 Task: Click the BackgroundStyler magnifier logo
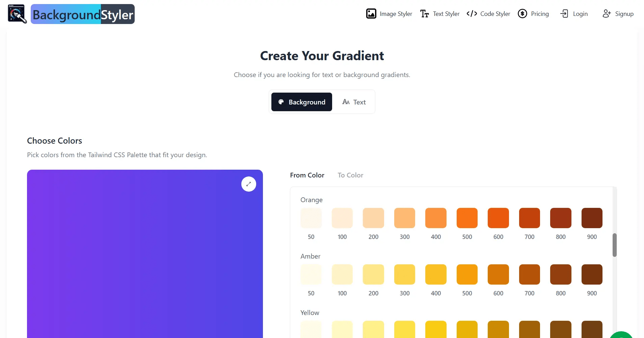(17, 14)
